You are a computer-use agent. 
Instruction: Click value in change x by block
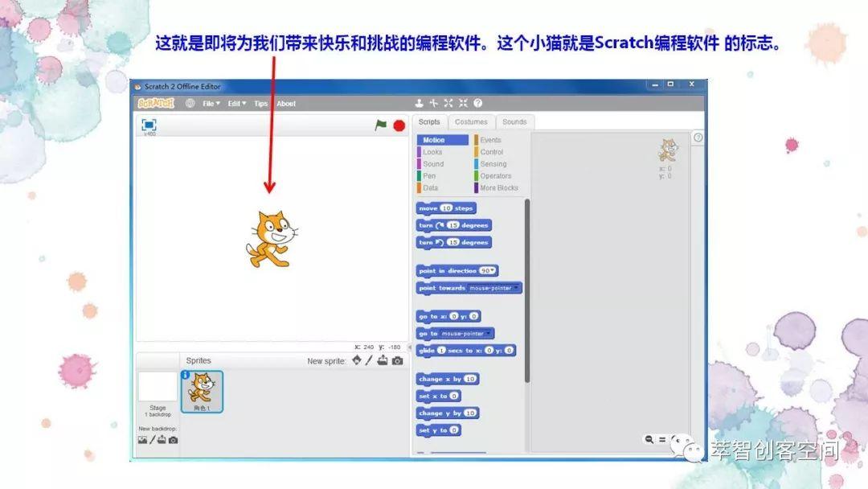point(470,379)
